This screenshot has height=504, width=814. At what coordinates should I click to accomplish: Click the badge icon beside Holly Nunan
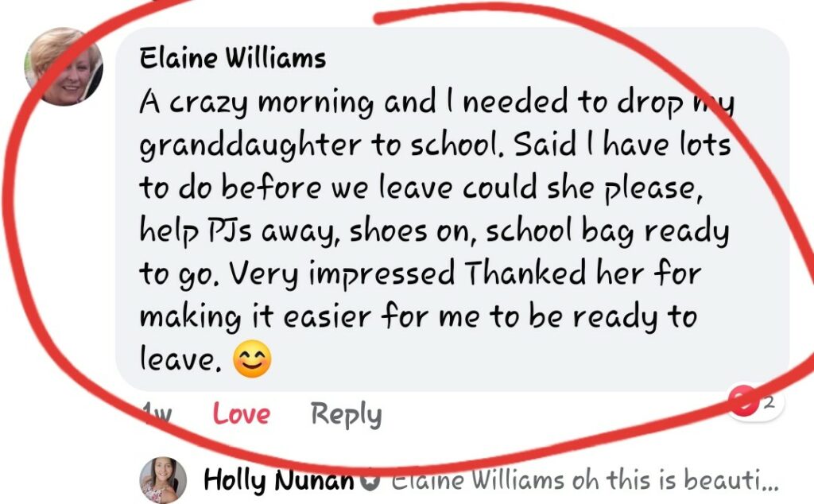tap(370, 481)
